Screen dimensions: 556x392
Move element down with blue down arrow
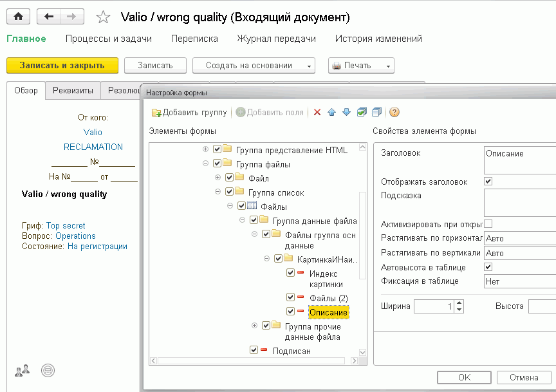pyautogui.click(x=346, y=113)
